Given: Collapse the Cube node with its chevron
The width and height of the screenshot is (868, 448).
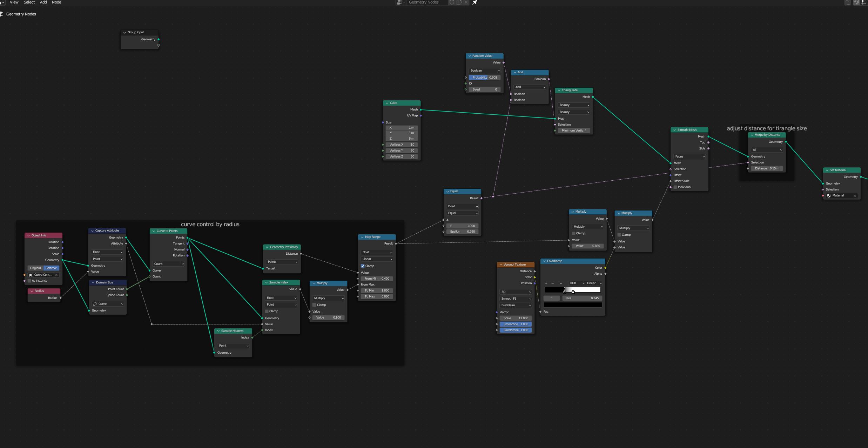Looking at the screenshot, I should (x=387, y=103).
